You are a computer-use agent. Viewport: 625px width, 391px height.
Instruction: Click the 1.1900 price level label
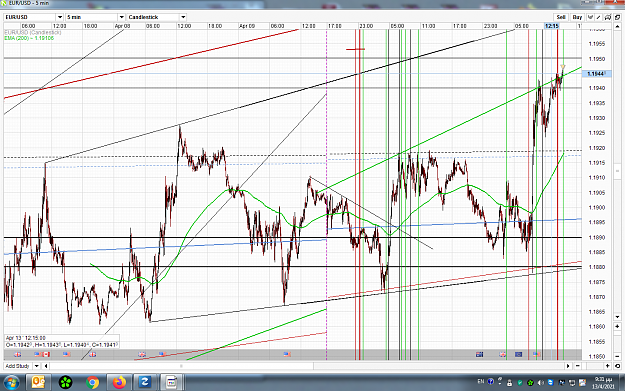(x=597, y=207)
